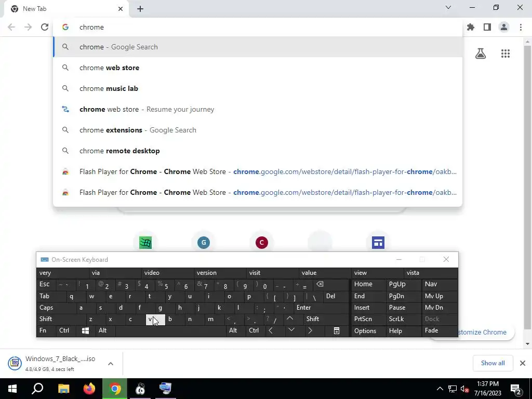Open the Search Labs flask icon
532x399 pixels.
pos(481,54)
